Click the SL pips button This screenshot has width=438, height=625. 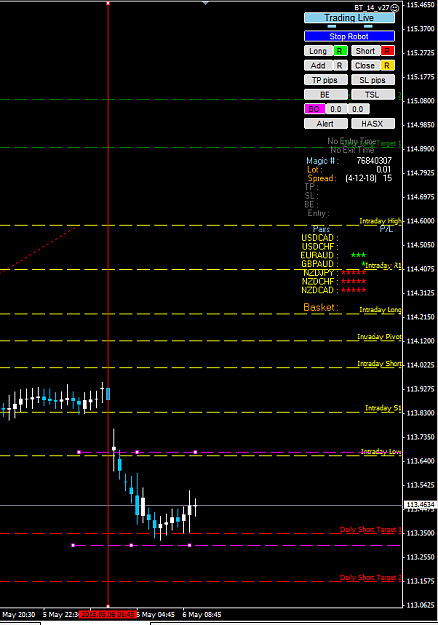click(x=373, y=80)
